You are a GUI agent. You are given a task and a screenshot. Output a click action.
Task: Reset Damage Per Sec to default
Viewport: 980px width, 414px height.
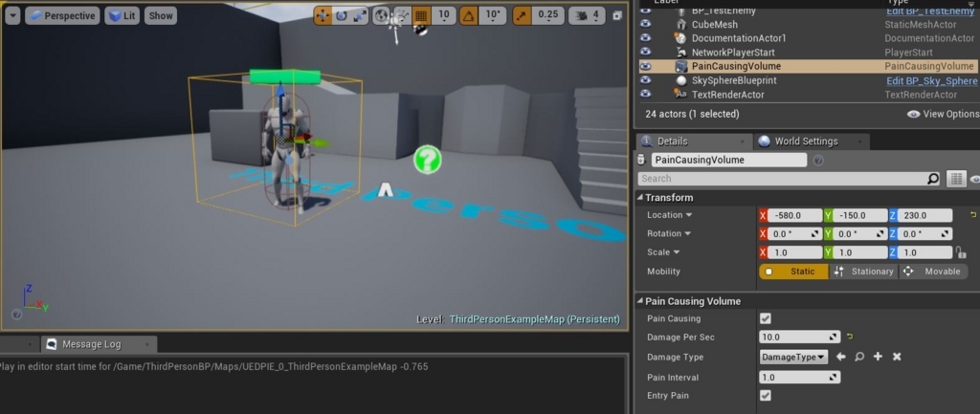[850, 338]
